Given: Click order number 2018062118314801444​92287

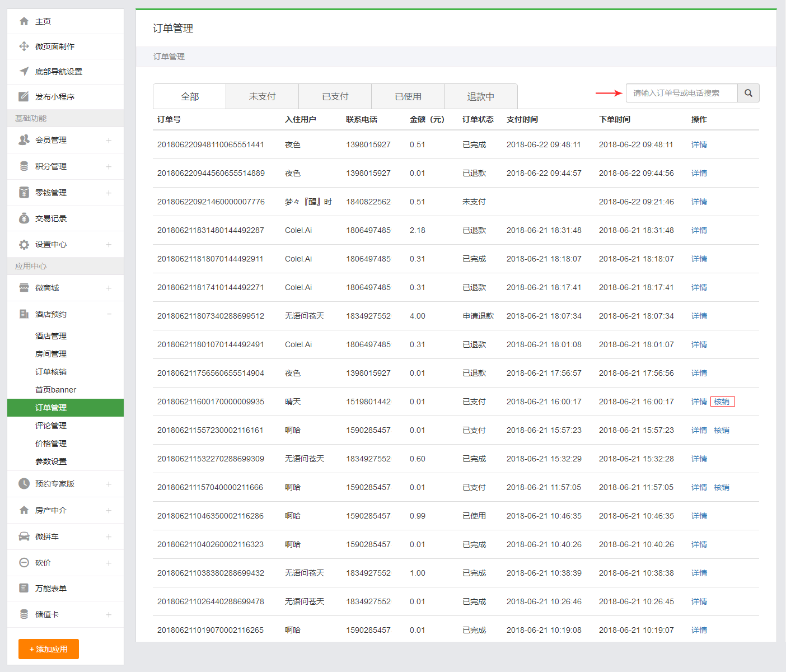Looking at the screenshot, I should click(210, 230).
